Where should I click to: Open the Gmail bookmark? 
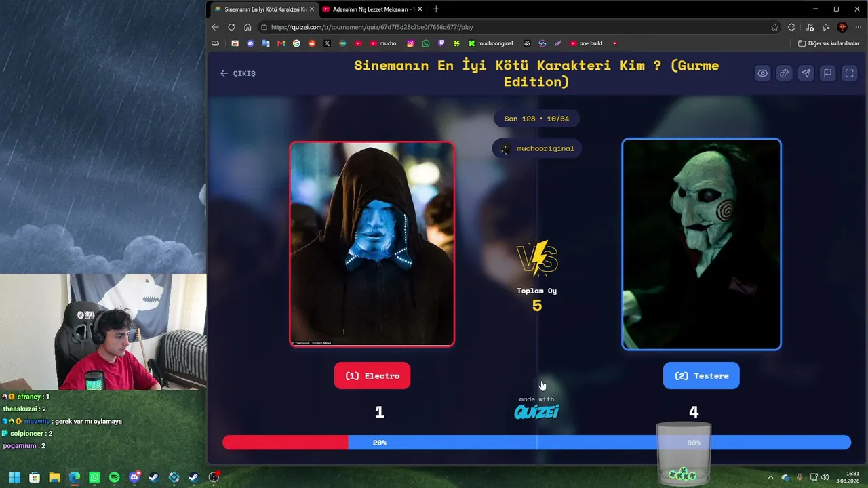click(x=281, y=43)
